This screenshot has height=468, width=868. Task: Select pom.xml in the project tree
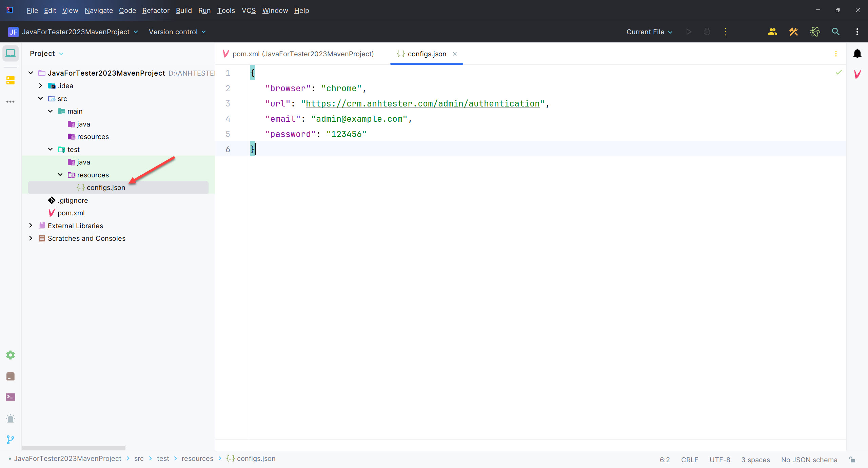point(71,213)
